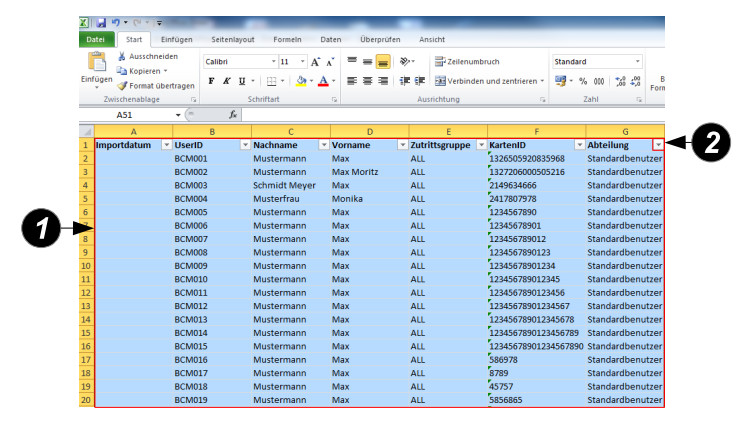745x422 pixels.
Task: Click the insert function fx icon
Action: (x=233, y=115)
